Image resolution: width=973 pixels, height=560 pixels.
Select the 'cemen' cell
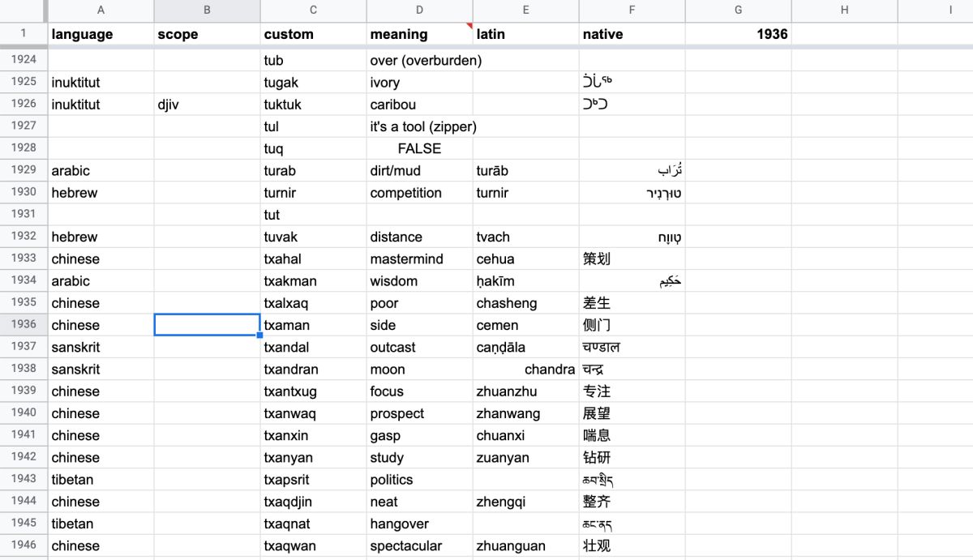click(x=526, y=325)
